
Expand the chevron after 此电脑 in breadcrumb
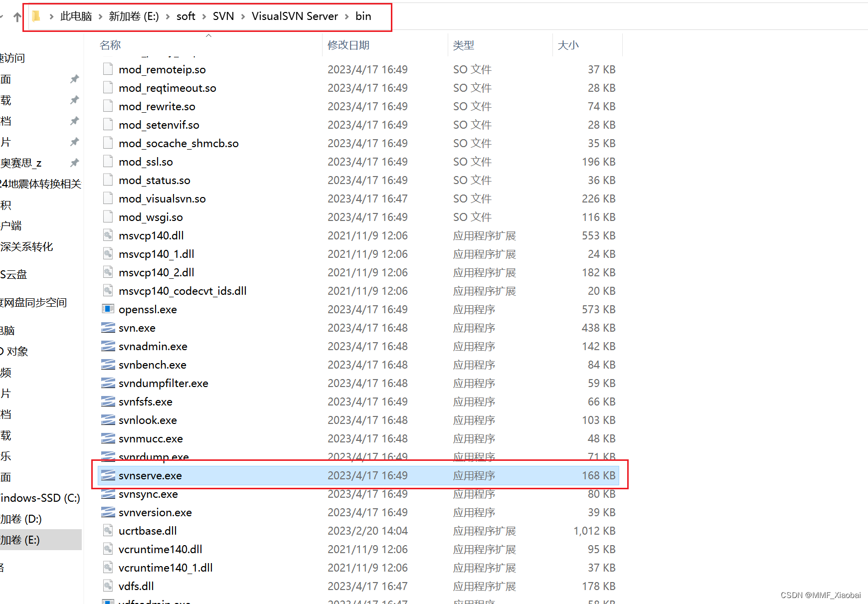(x=100, y=16)
